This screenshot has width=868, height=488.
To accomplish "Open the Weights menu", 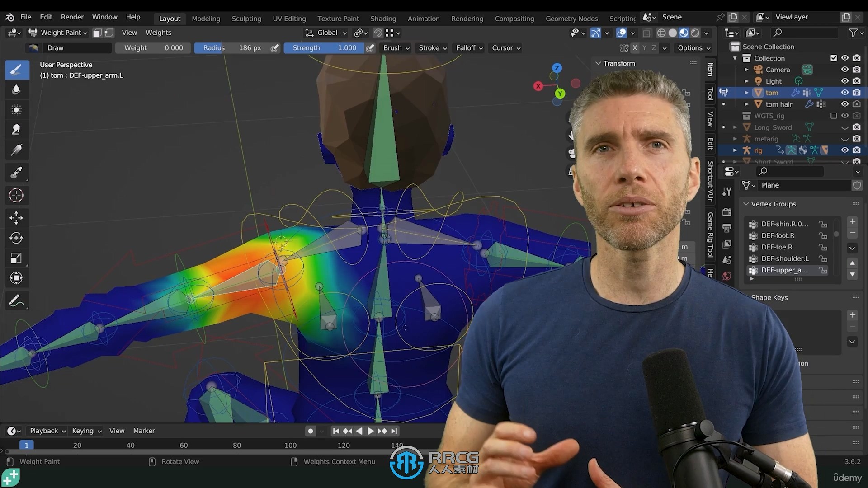I will coord(158,33).
